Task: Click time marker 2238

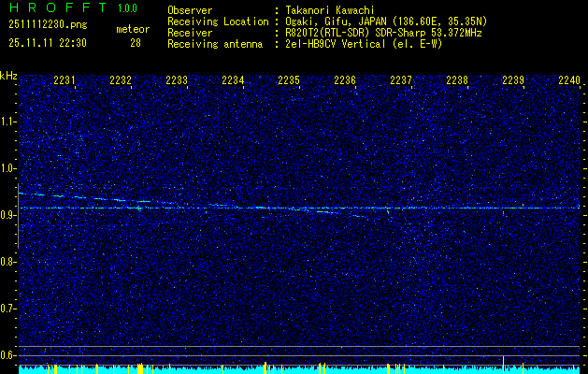Action: tap(457, 79)
